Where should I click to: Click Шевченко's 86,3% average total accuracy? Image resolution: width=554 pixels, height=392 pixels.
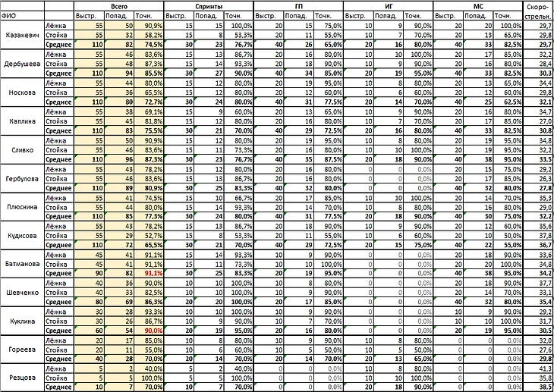click(x=149, y=302)
